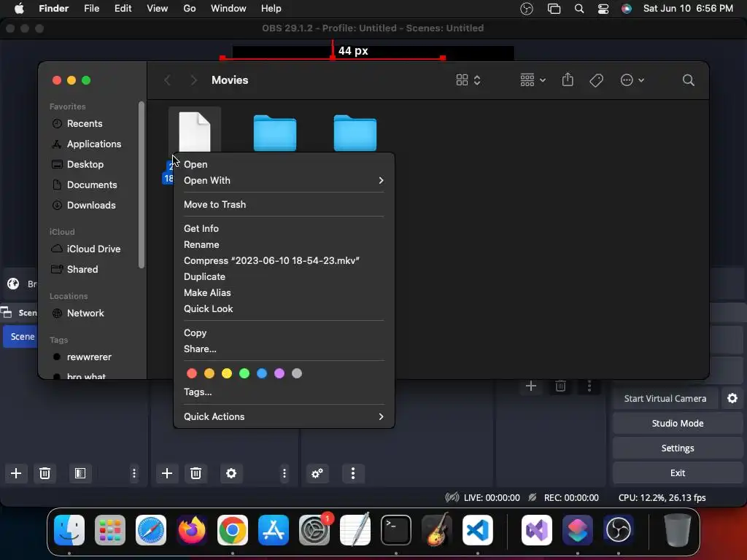Open the Action ellipsis dropdown
The height and width of the screenshot is (560, 747).
[632, 80]
